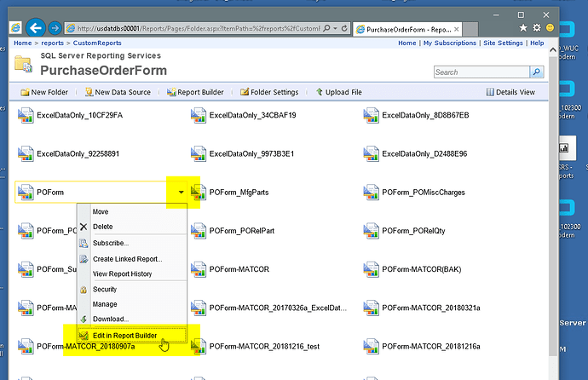Open report ExcelDataOnly_34CBAF19
Viewport: 588px width, 380px height.
(253, 115)
